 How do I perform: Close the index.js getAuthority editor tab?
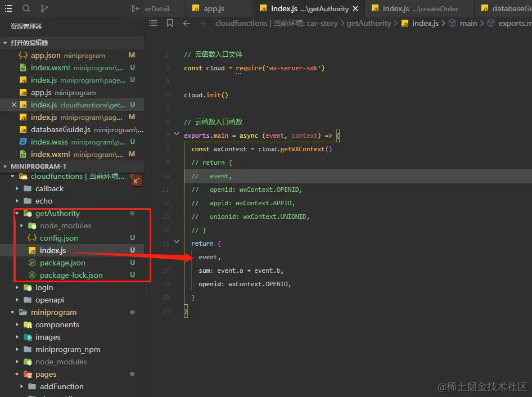(355, 9)
